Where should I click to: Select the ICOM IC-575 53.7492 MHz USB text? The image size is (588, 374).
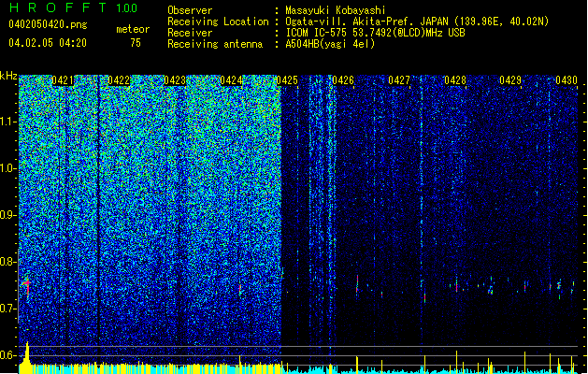[375, 33]
